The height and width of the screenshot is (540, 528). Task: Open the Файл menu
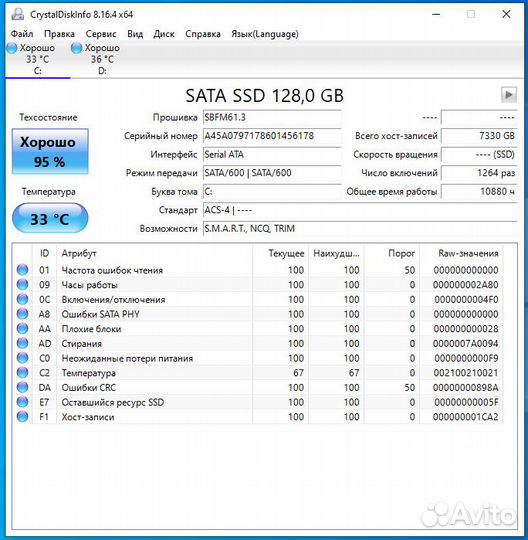22,34
